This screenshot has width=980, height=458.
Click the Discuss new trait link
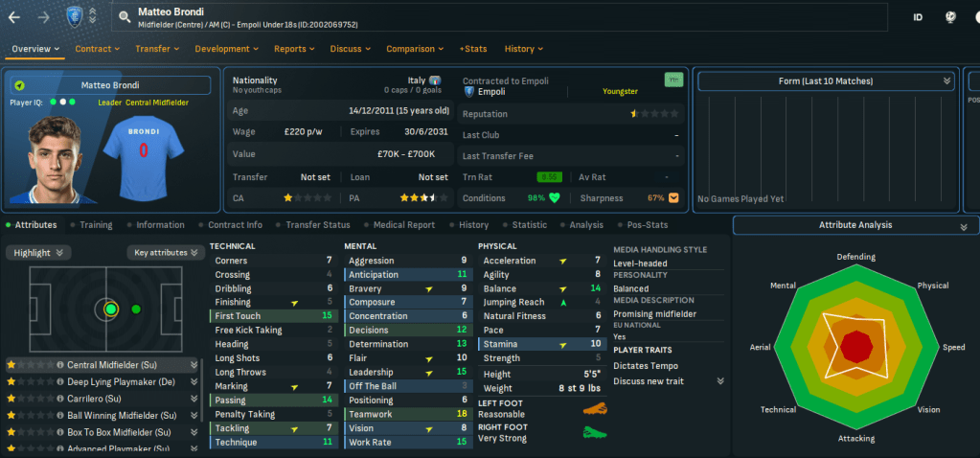650,381
